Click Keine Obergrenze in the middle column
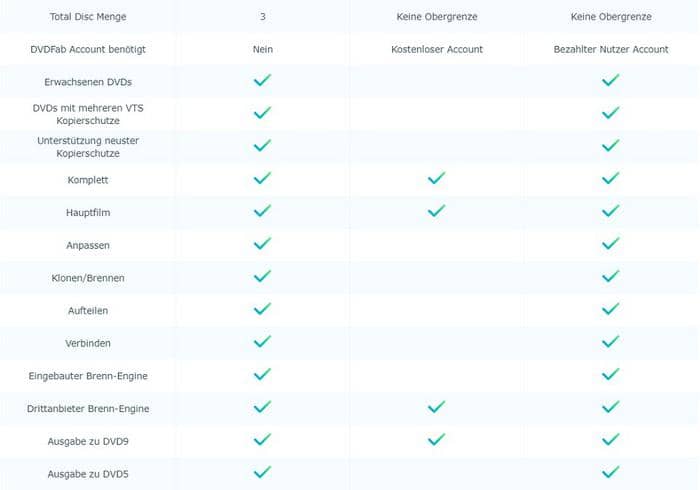Viewport: 700px width, 490px height. click(437, 17)
